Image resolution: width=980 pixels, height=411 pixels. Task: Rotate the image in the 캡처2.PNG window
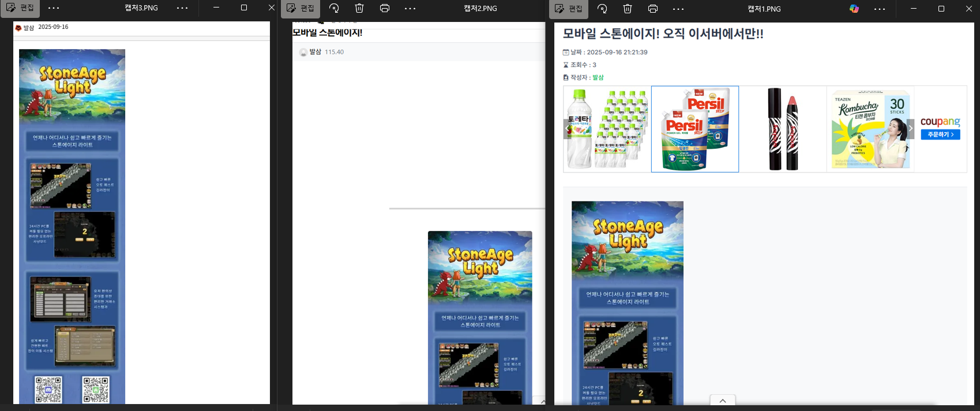(x=334, y=8)
